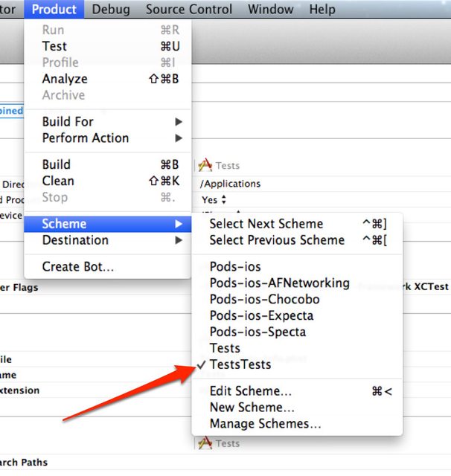This screenshot has width=451, height=476.
Task: Select the Tests scheme
Action: [x=297, y=348]
